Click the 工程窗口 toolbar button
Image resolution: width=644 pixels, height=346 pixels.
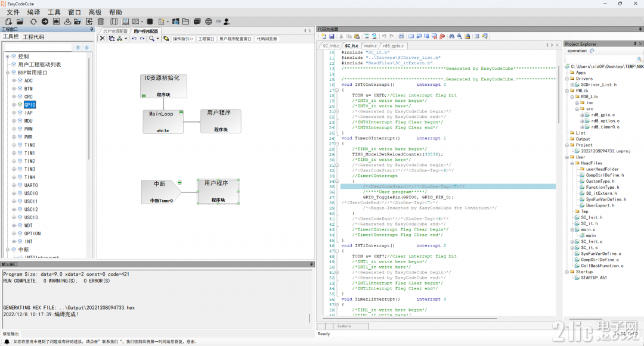point(206,39)
